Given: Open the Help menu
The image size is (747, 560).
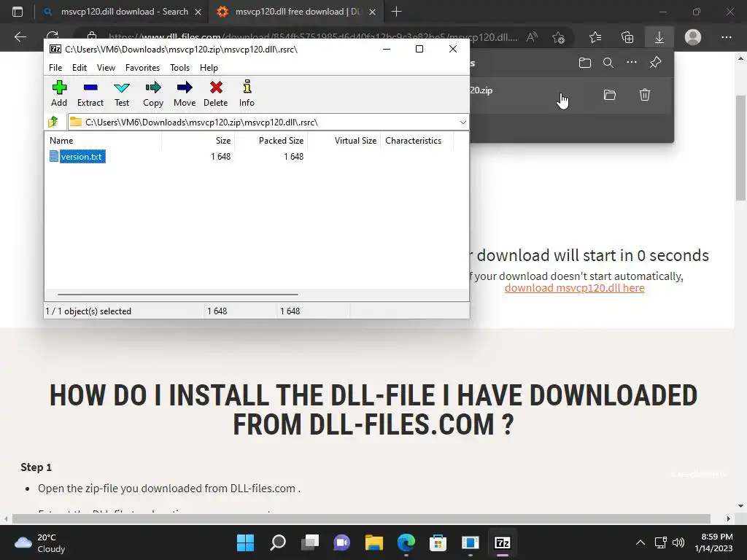Looking at the screenshot, I should [209, 68].
